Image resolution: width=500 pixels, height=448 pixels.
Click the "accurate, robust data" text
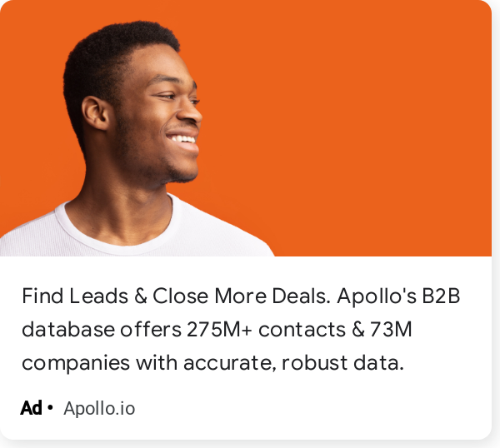tap(293, 363)
